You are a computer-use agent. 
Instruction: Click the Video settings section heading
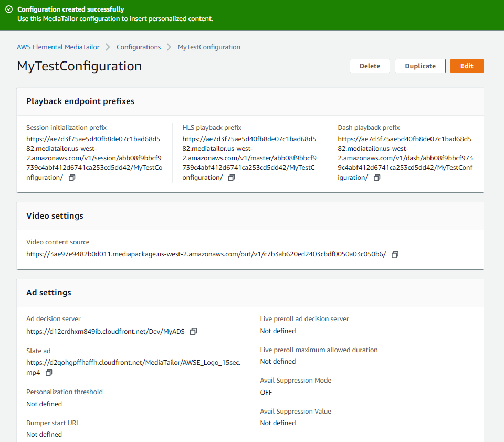(x=55, y=216)
